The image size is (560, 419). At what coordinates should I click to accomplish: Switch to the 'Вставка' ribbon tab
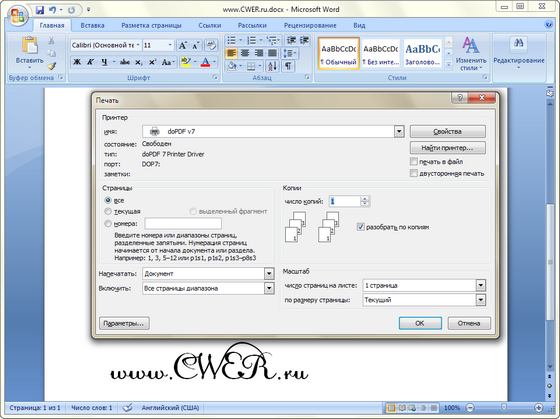click(x=92, y=25)
